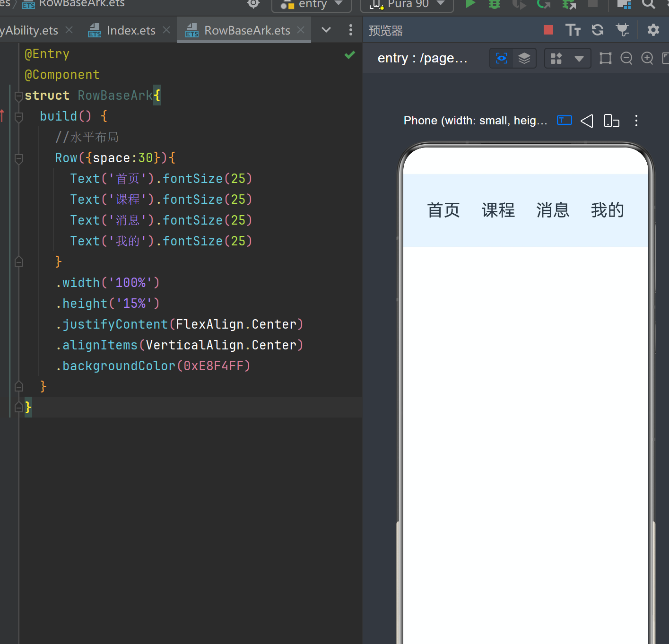The height and width of the screenshot is (644, 669).
Task: Click the entry : /page path label
Action: click(x=422, y=58)
